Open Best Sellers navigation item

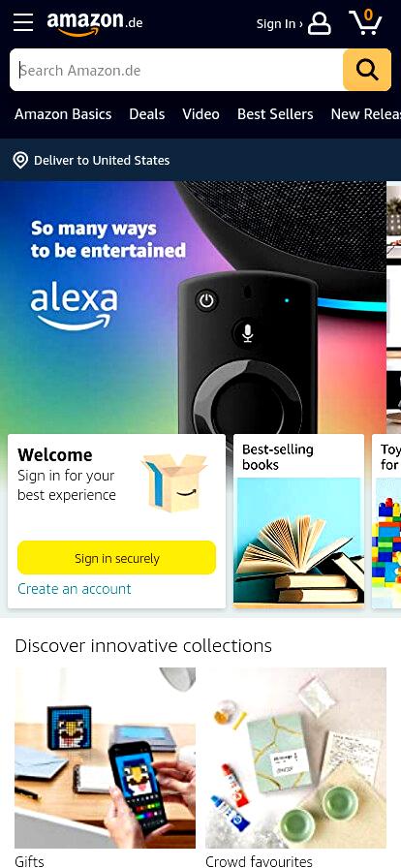click(275, 114)
